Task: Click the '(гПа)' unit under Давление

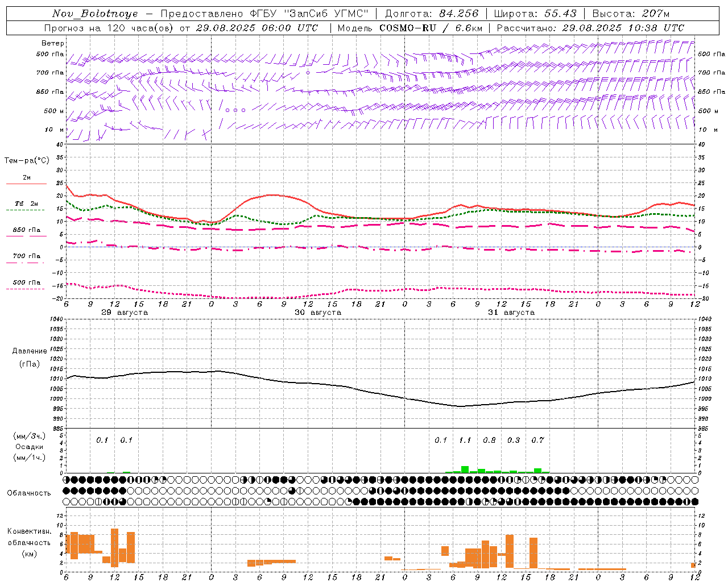Action: coord(30,364)
